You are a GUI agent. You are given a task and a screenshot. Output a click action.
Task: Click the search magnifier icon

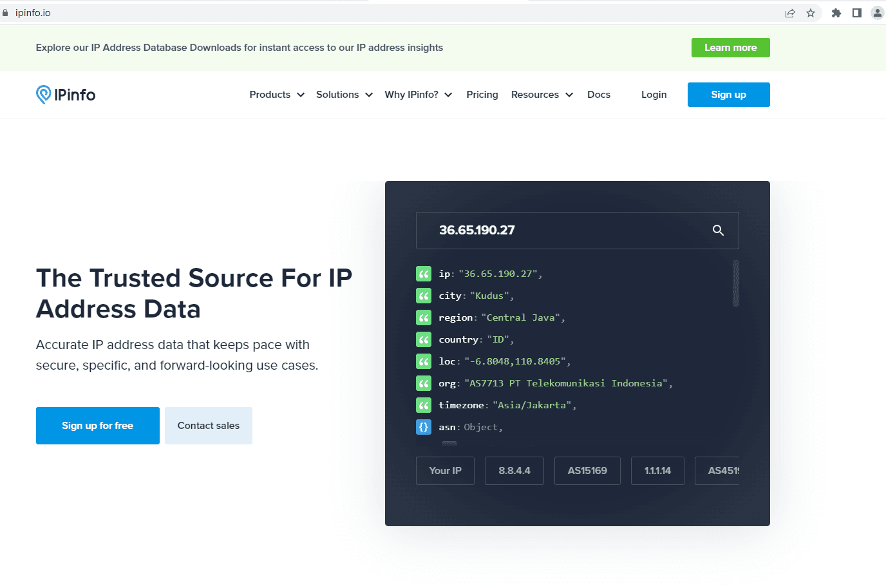718,231
